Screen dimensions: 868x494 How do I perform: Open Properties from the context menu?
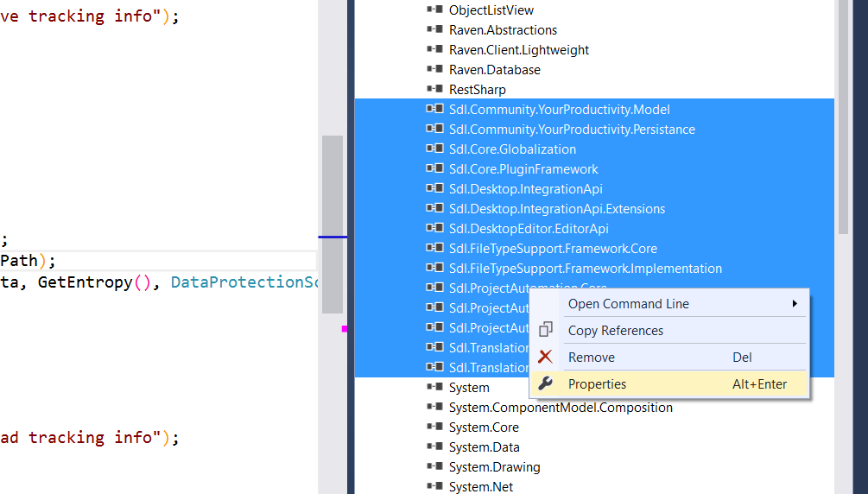click(669, 383)
